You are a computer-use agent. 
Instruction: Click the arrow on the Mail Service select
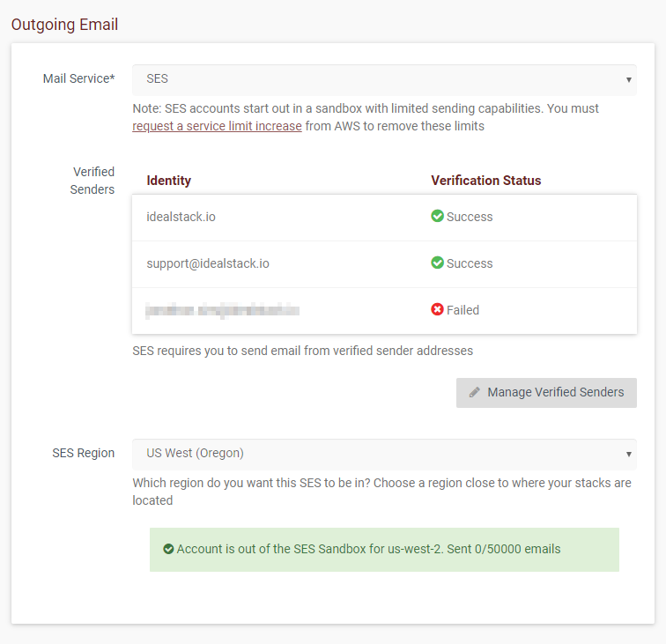628,79
